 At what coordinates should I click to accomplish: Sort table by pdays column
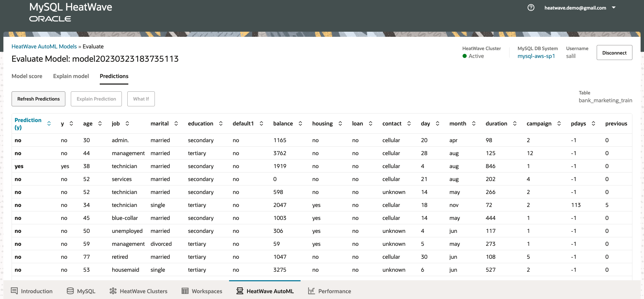(594, 123)
